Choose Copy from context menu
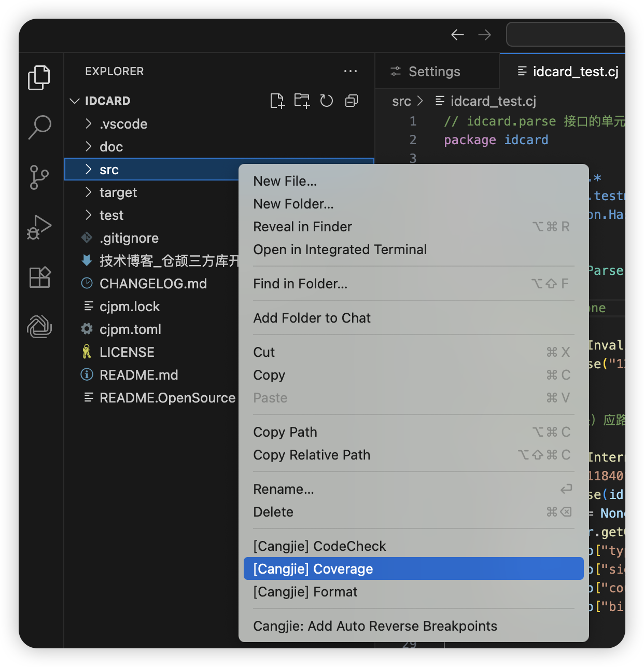Image resolution: width=644 pixels, height=667 pixels. 414,375
